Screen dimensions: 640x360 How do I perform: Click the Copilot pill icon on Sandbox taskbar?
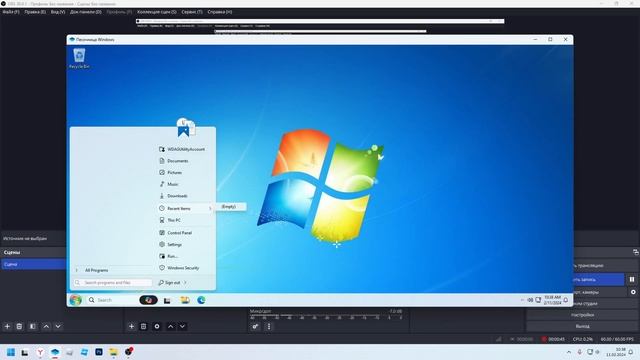coord(148,300)
